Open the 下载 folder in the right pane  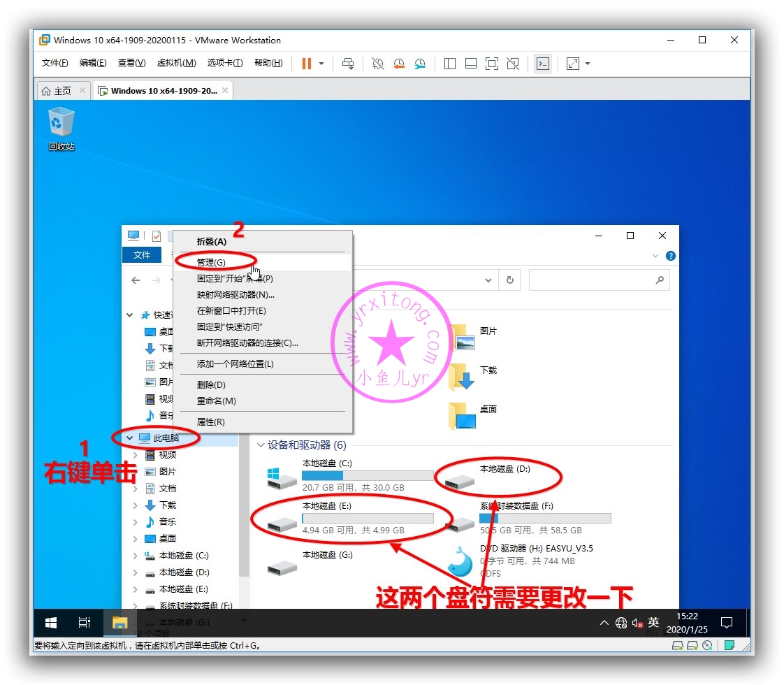[x=473, y=376]
